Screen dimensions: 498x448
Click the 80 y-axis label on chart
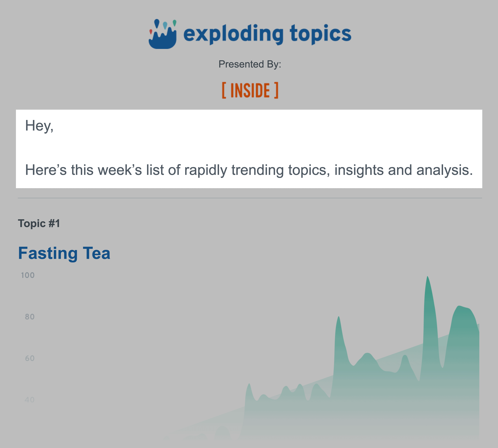pos(30,317)
